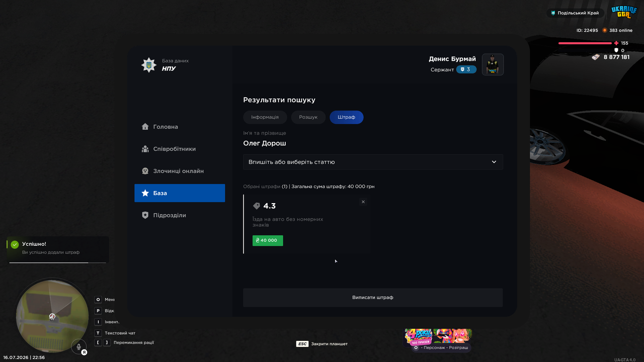The width and height of the screenshot is (644, 362).
Task: Click Денис Бурмай's avatar thumbnail
Action: [x=493, y=64]
